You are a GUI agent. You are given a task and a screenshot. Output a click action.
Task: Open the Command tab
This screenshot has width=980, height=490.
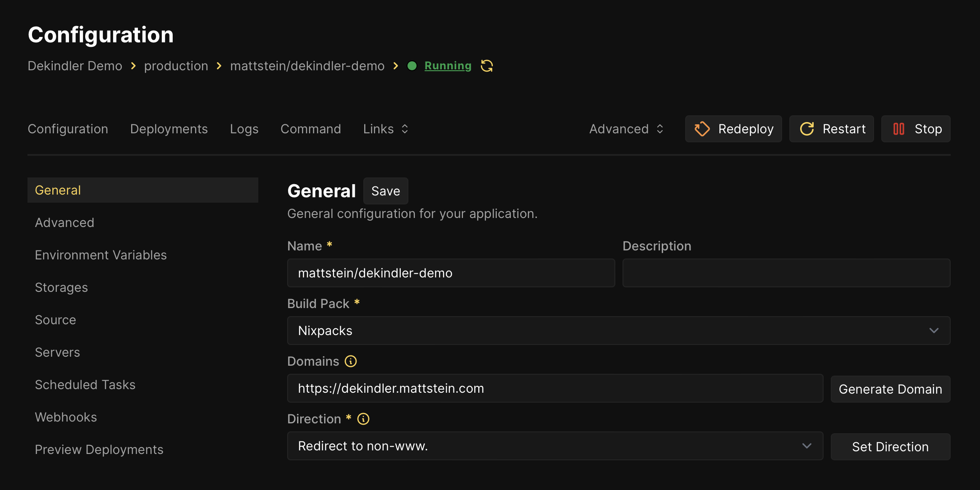pyautogui.click(x=311, y=129)
